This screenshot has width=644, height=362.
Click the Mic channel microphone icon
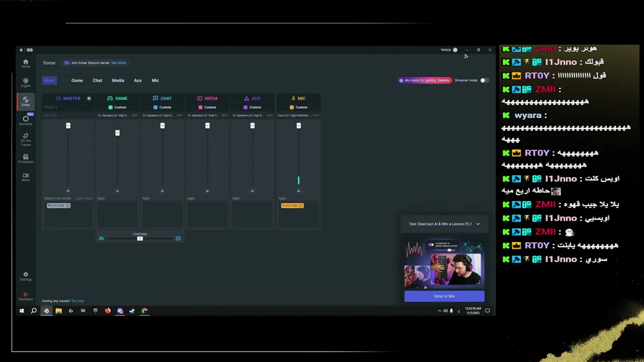coord(293,99)
